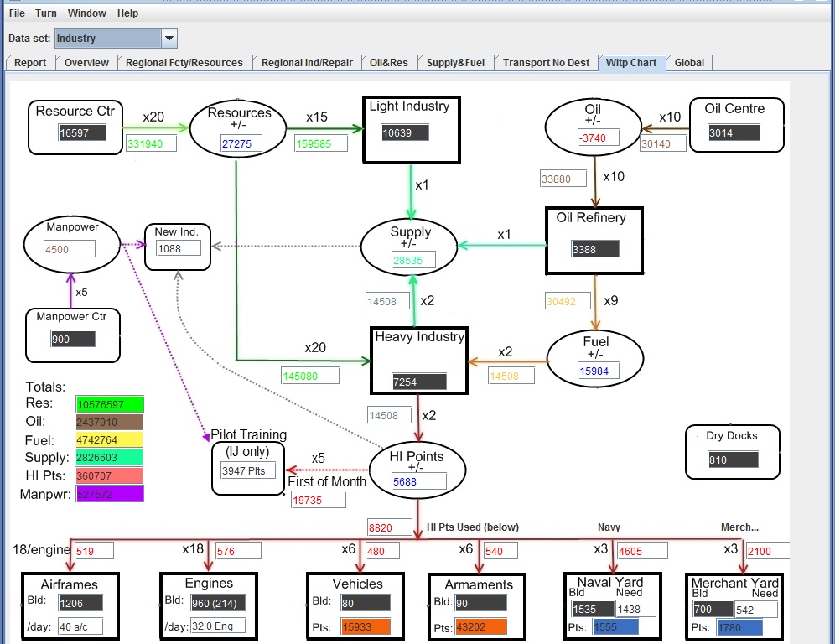Click the Resources +/- value 27275
This screenshot has height=644, width=835.
(241, 143)
